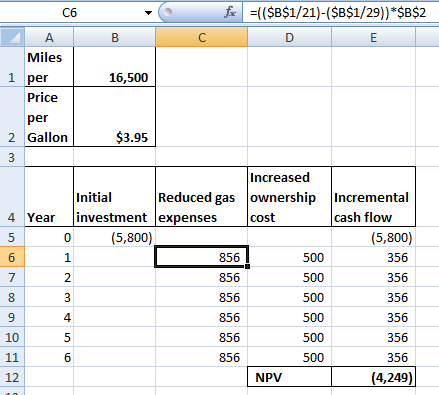Viewport: 439px width, 395px height.
Task: Click Year 4 cell in row 9
Action: click(x=49, y=317)
